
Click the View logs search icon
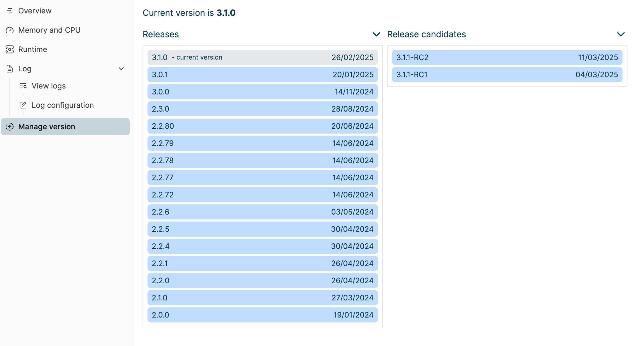pyautogui.click(x=23, y=86)
